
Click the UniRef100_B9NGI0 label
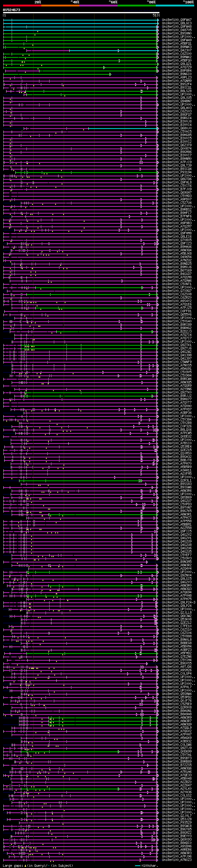click(177, 74)
